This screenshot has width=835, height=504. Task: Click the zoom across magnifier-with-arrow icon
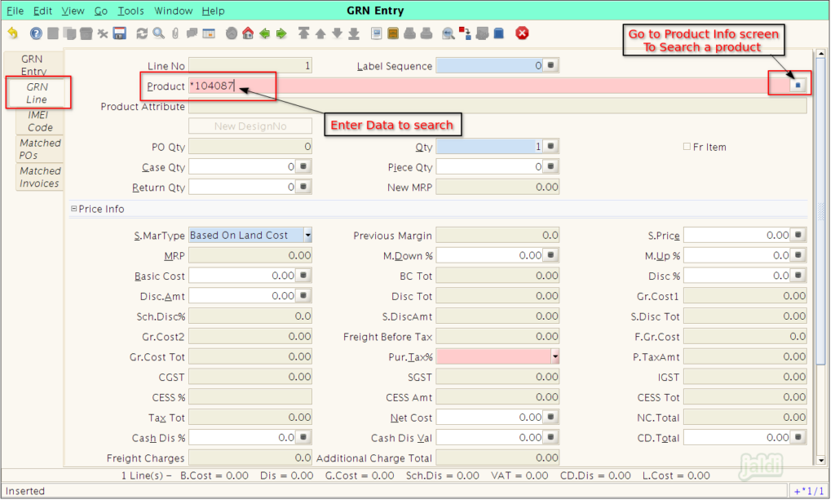pos(448,33)
